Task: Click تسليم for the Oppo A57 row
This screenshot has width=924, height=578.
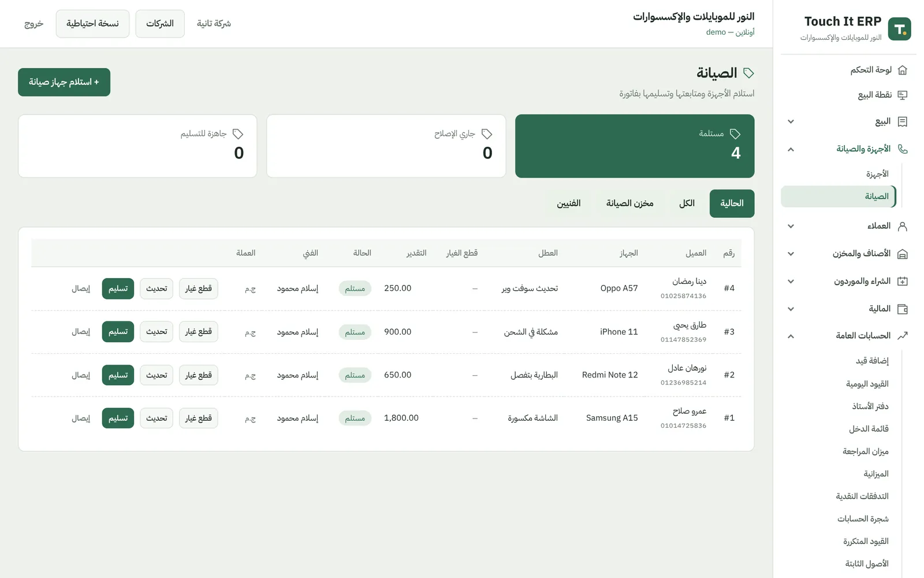Action: pyautogui.click(x=118, y=288)
